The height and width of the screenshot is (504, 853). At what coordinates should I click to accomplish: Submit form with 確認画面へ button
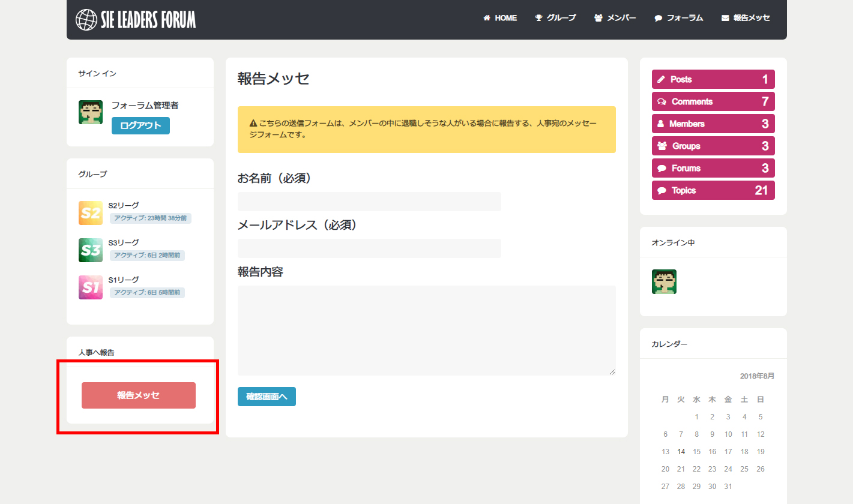[267, 397]
